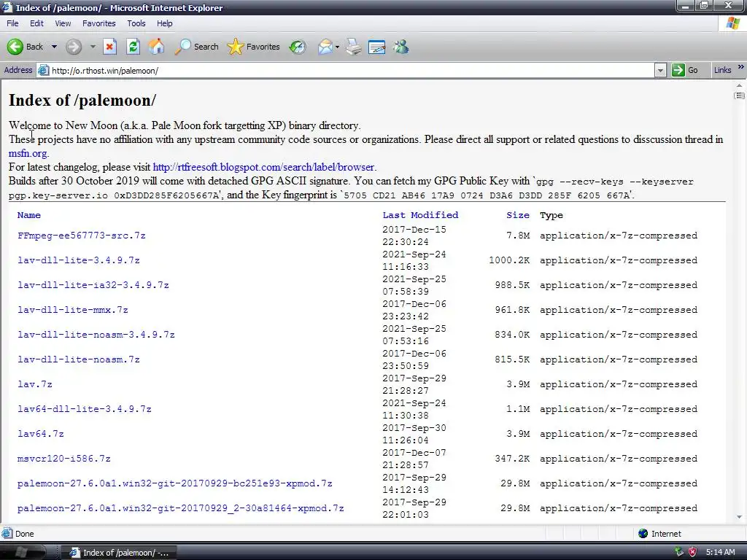Download the lav64.7z file
The image size is (747, 560).
point(41,434)
